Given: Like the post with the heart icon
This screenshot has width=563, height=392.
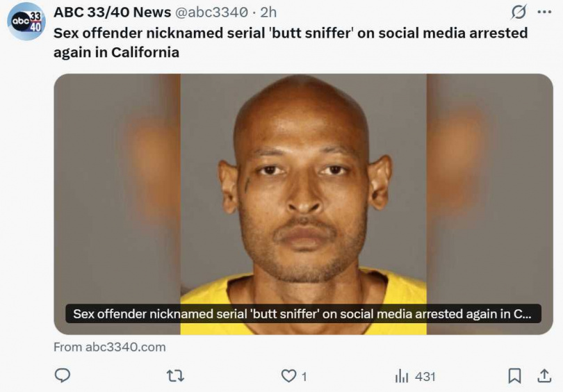Looking at the screenshot, I should [288, 376].
